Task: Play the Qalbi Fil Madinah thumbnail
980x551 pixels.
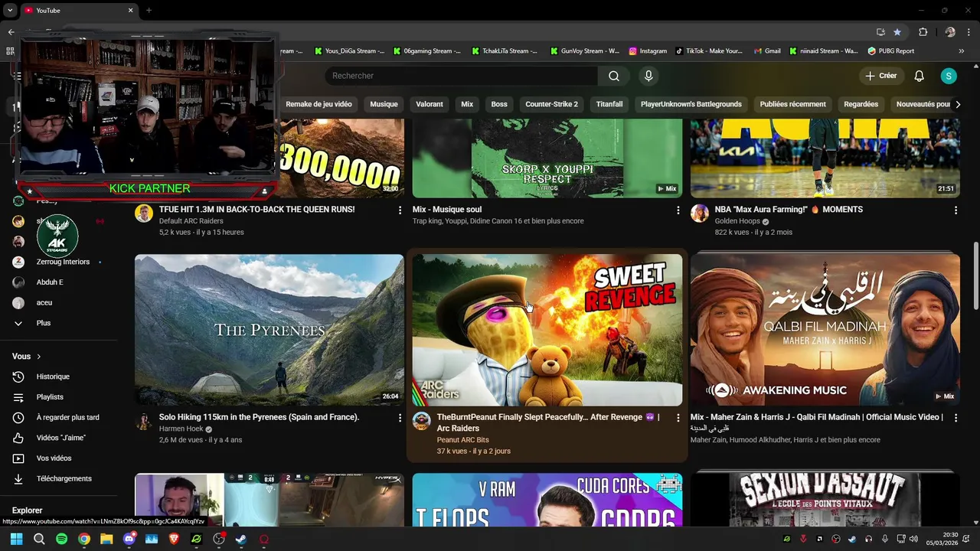Action: click(825, 330)
